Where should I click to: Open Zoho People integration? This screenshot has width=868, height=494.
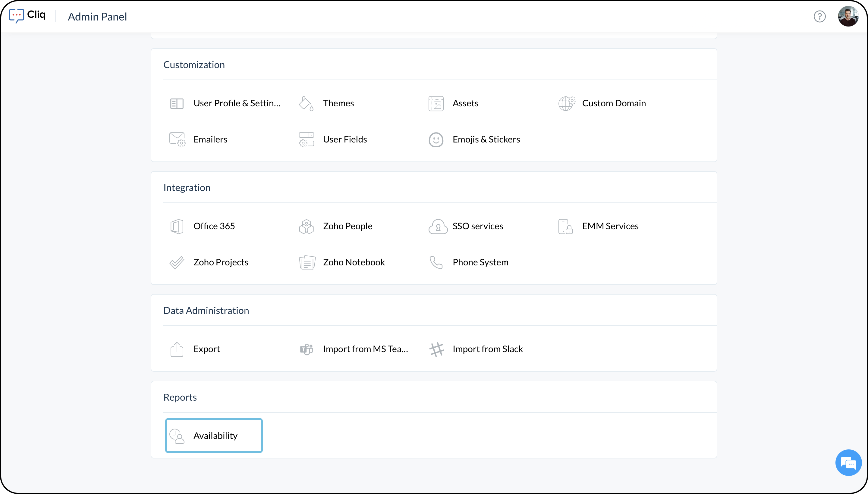347,226
